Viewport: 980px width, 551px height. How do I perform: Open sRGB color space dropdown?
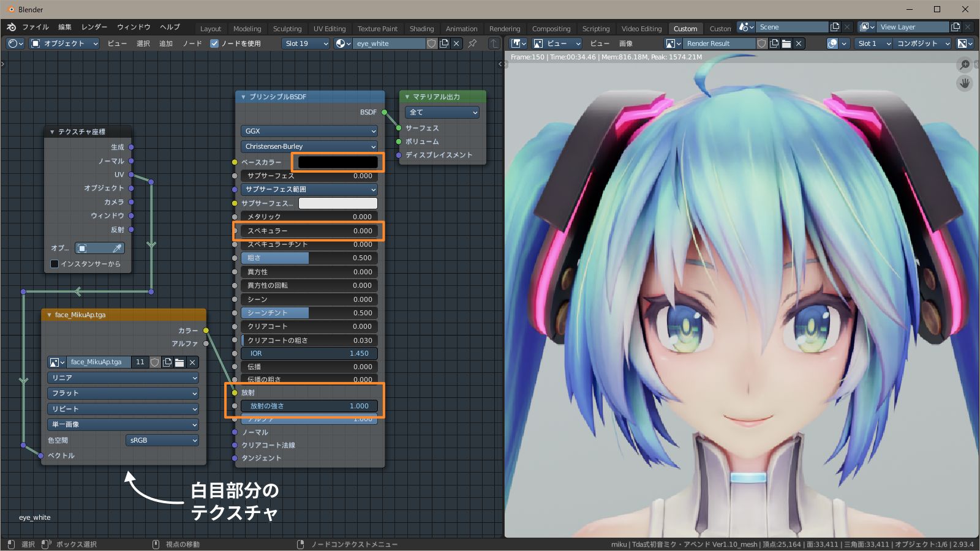pos(162,440)
